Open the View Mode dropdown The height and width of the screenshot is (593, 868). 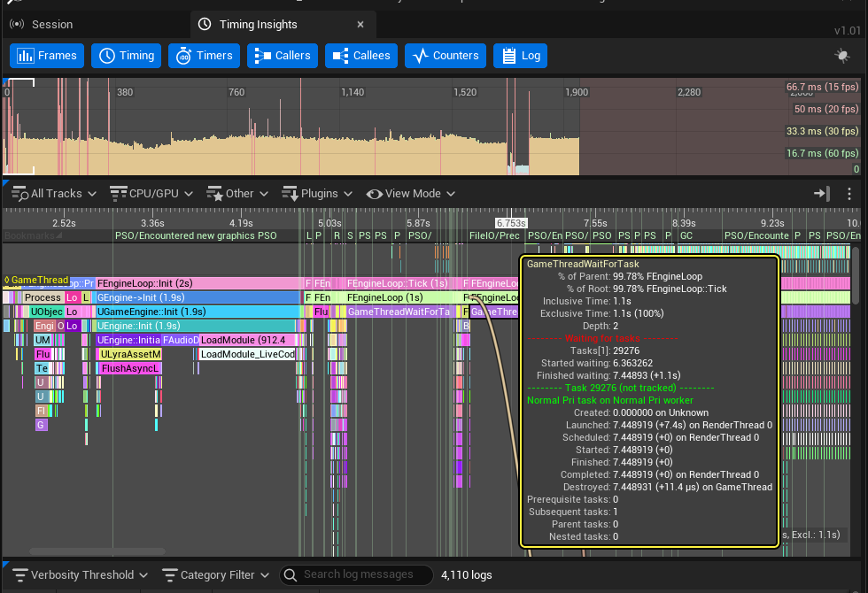[411, 194]
